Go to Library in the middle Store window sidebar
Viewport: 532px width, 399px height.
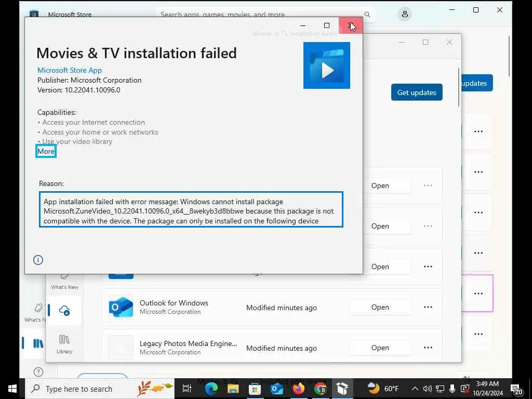64,344
